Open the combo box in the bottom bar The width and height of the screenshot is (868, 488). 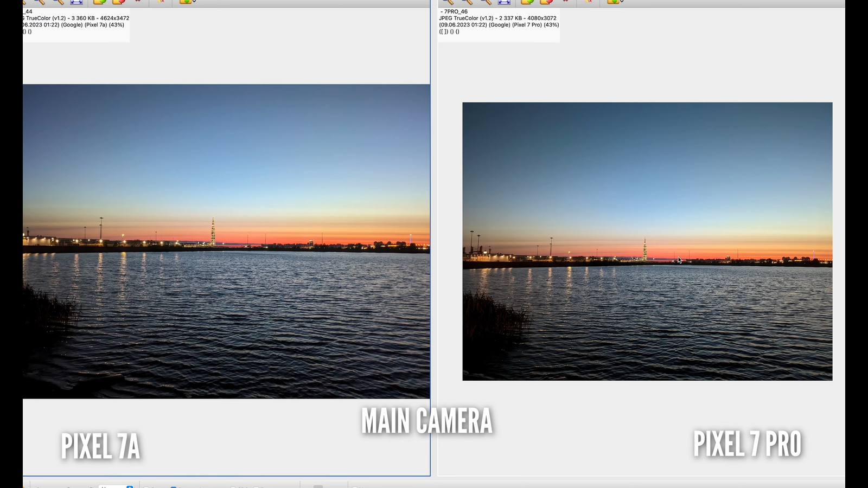click(x=116, y=486)
